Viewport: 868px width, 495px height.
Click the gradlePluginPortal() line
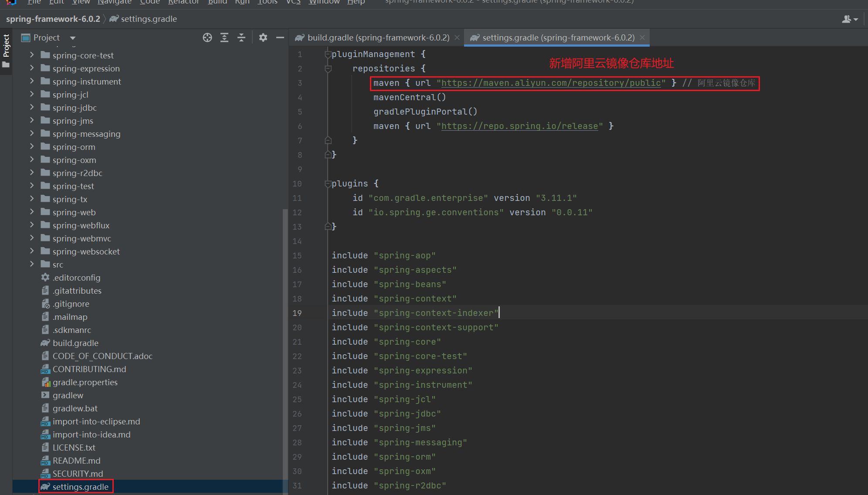pos(425,112)
